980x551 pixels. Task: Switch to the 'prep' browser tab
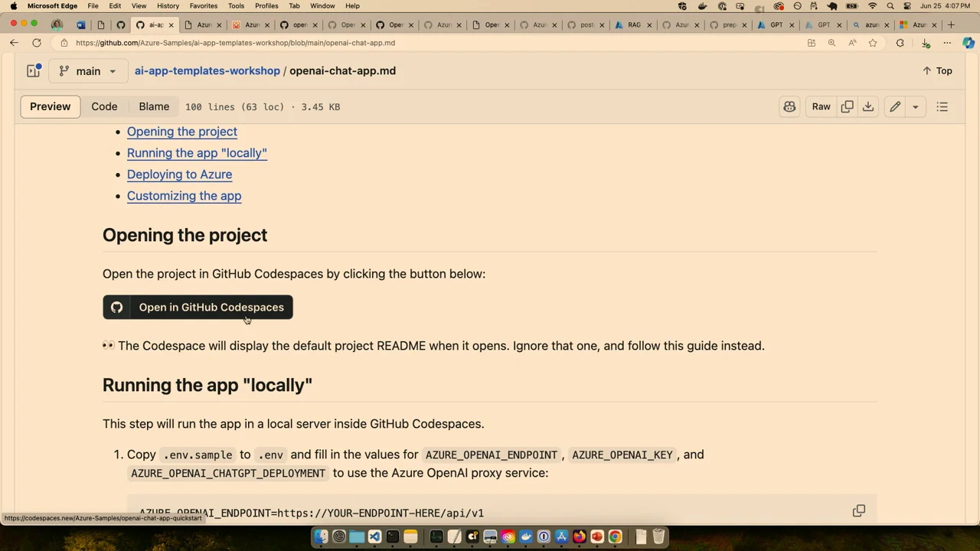tap(730, 24)
